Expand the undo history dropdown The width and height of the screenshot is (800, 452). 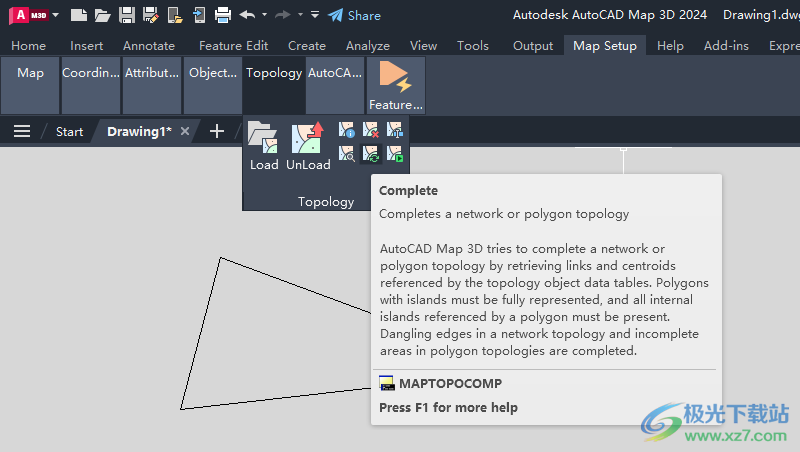[x=264, y=15]
